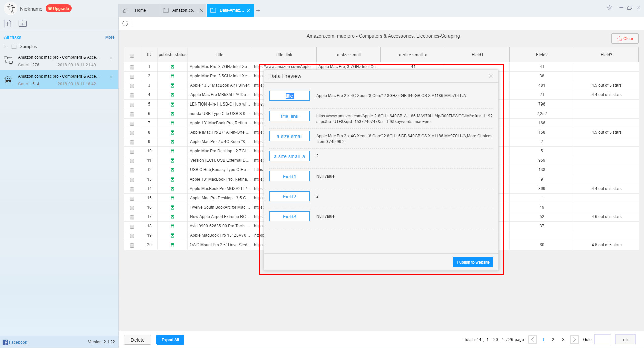Click the Field3 box in Data Preview
644x348 pixels.
(x=289, y=216)
